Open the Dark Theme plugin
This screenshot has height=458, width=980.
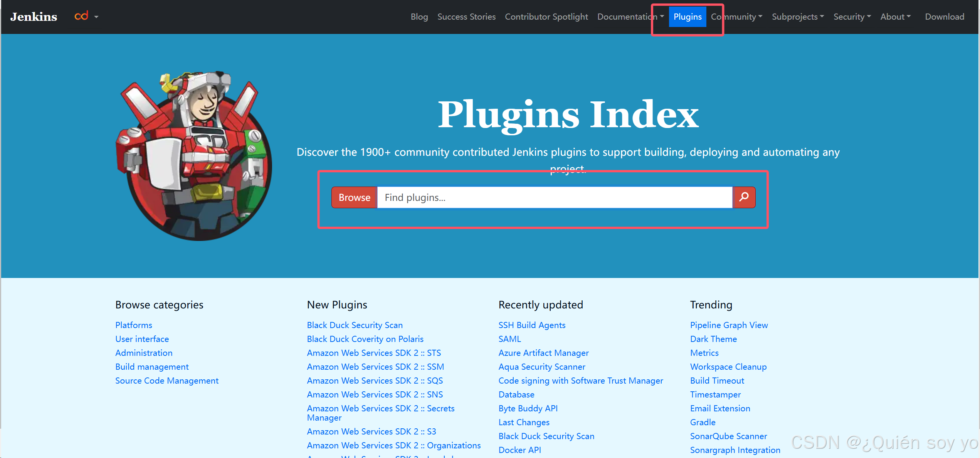(x=713, y=339)
